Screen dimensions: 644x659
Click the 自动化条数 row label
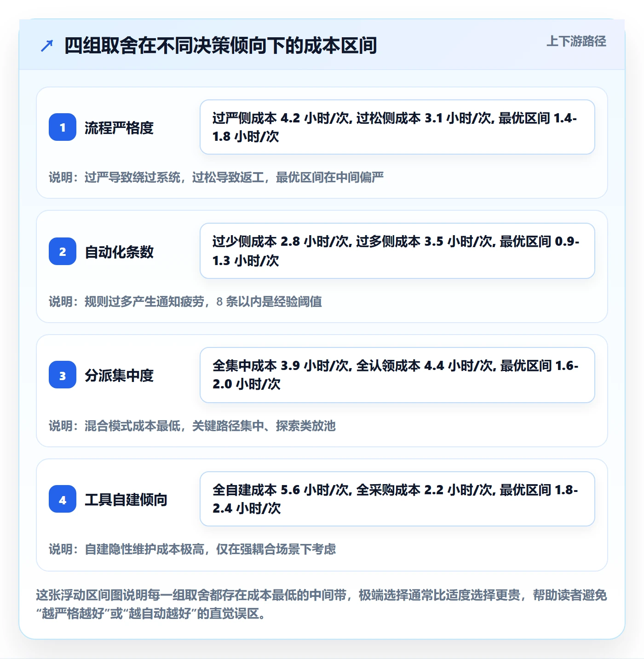pyautogui.click(x=119, y=252)
